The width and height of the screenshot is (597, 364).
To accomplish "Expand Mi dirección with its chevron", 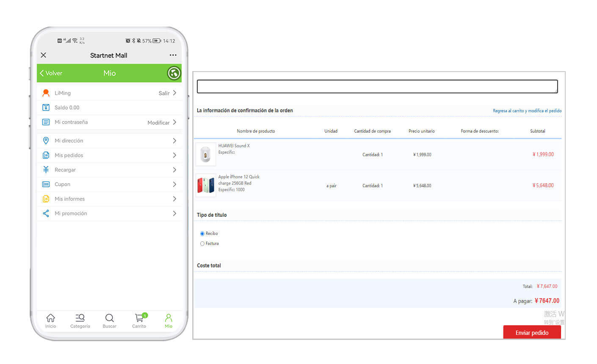I will (x=174, y=141).
